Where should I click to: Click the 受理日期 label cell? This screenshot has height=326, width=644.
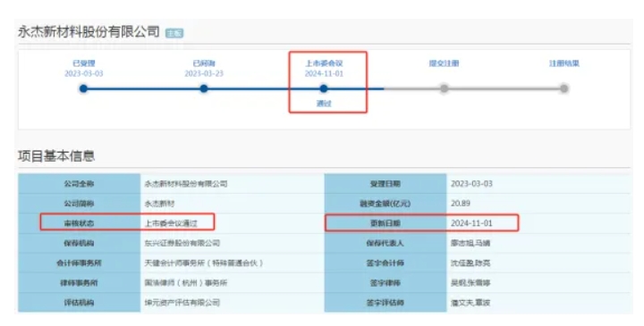coord(386,184)
